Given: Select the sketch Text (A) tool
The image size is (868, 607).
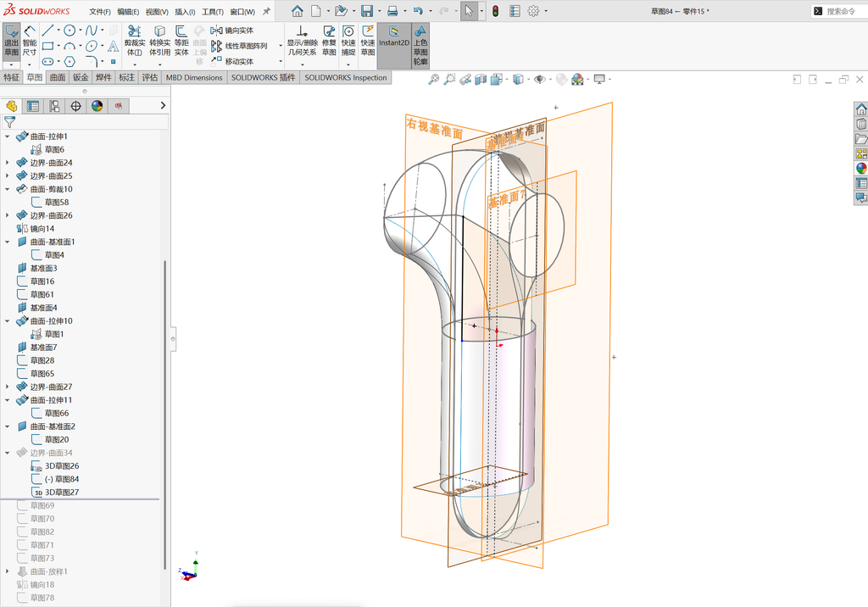Looking at the screenshot, I should click(113, 46).
